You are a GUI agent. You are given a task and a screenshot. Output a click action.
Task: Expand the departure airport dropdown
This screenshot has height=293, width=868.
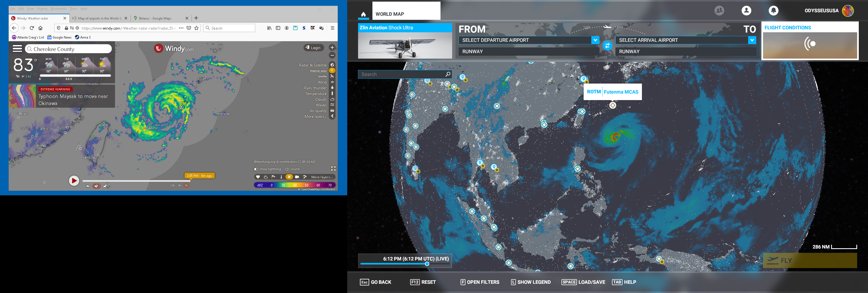coord(595,40)
